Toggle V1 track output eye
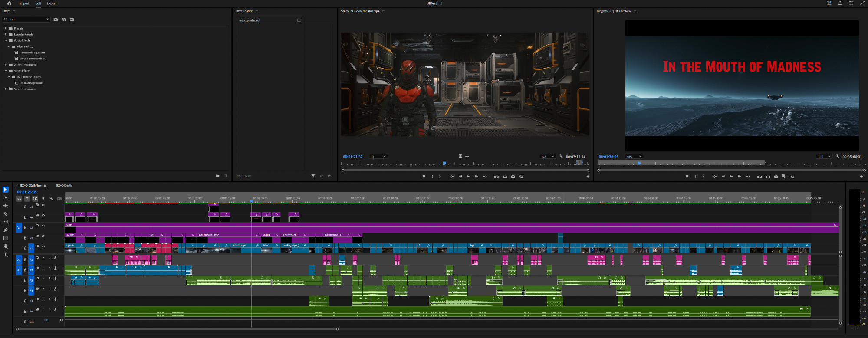Screen dimensions: 868x338 (43, 246)
